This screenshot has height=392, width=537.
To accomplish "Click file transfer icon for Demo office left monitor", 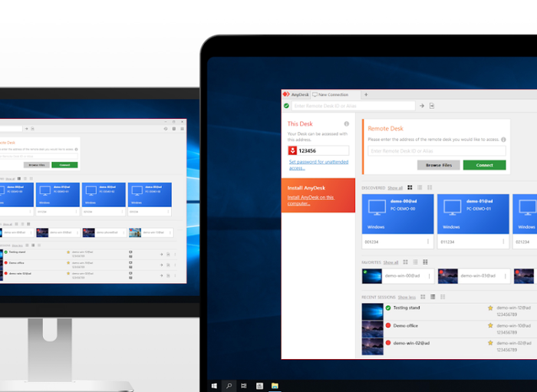I will point(168,265).
